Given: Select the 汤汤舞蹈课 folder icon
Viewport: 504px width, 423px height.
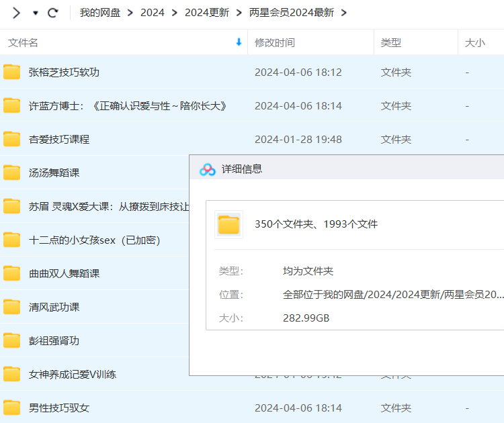Looking at the screenshot, I should [x=12, y=173].
